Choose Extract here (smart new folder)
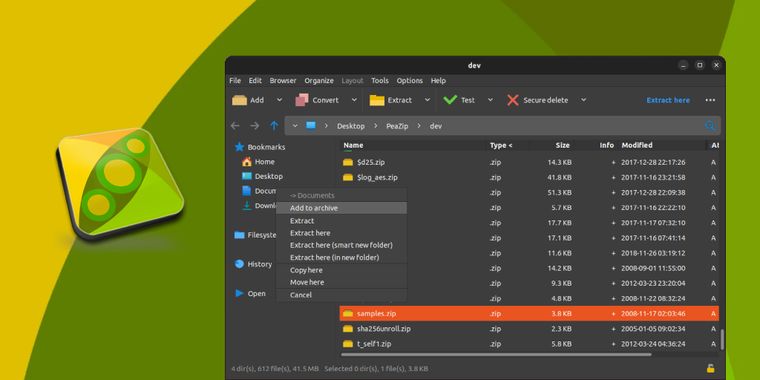760x380 pixels. (x=341, y=245)
